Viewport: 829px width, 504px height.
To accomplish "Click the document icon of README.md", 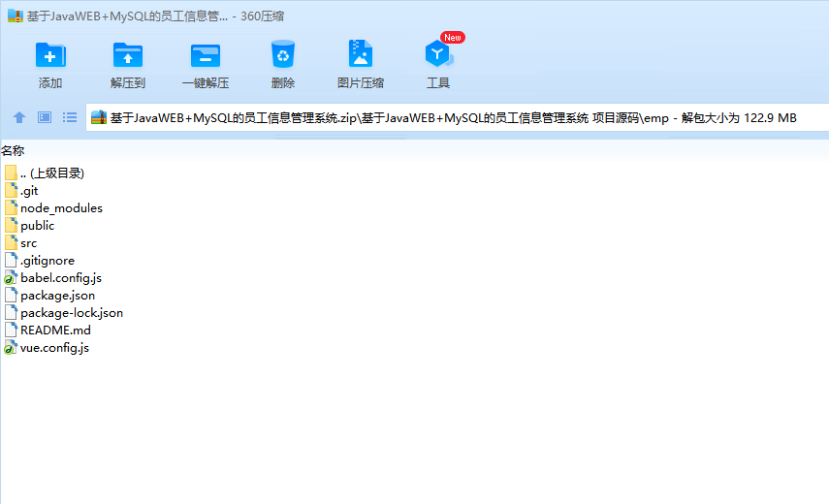I will tap(11, 330).
